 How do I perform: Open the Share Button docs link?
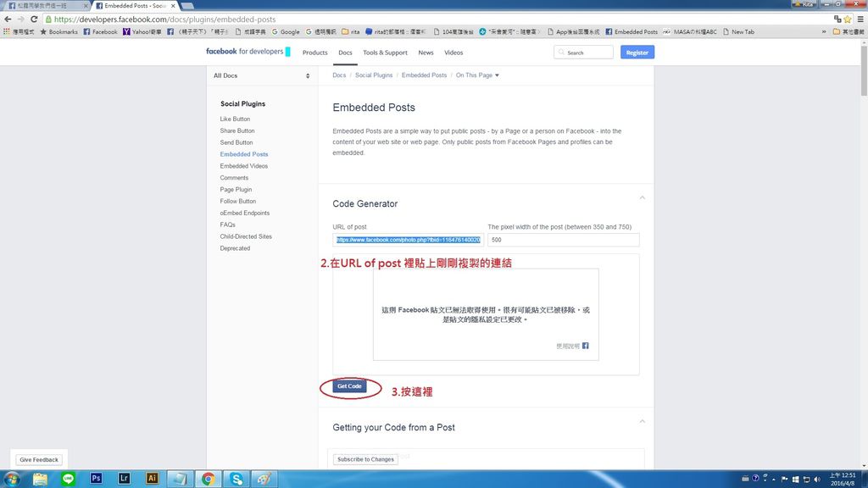pyautogui.click(x=237, y=130)
